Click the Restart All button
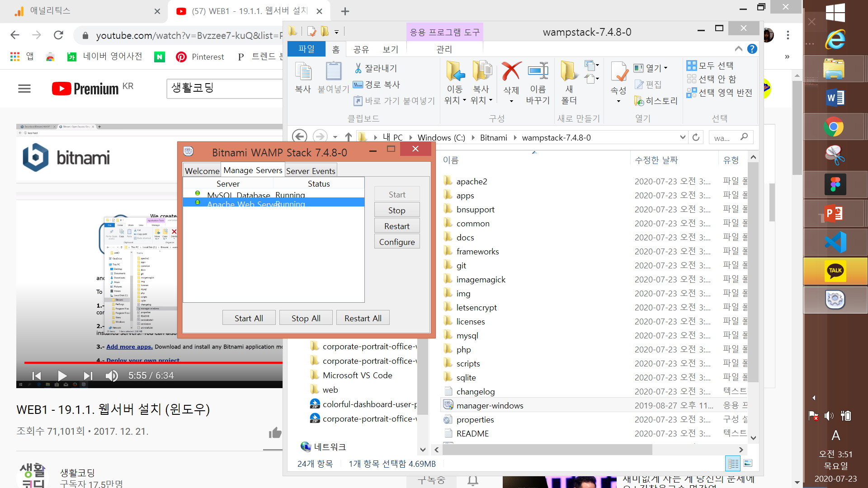Image resolution: width=868 pixels, height=488 pixels. pyautogui.click(x=363, y=318)
